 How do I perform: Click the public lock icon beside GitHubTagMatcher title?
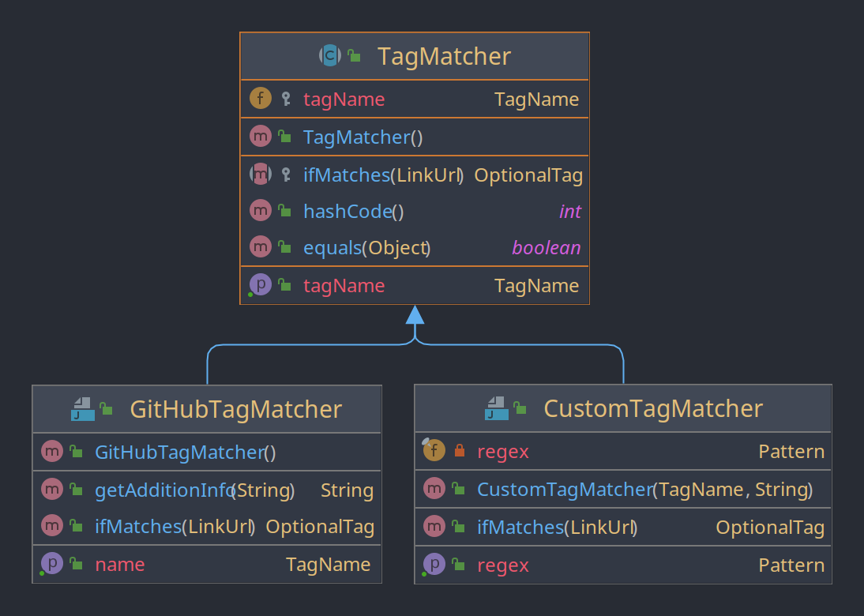click(107, 409)
